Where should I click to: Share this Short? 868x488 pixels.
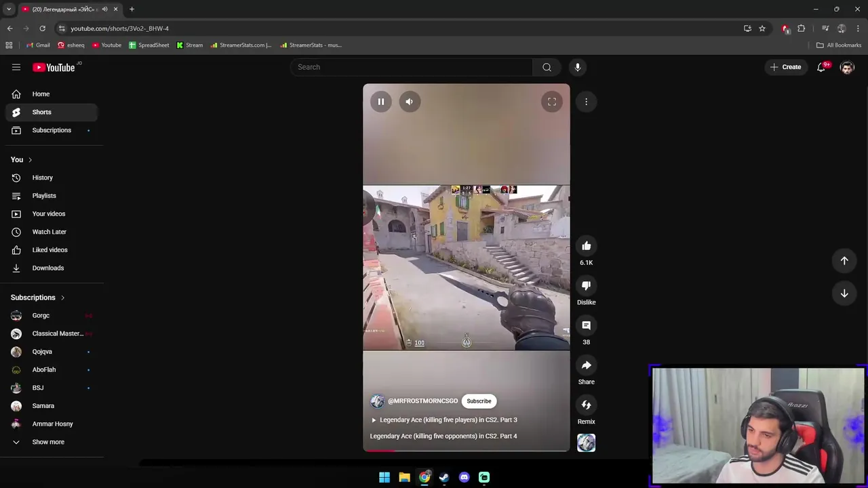(x=587, y=365)
